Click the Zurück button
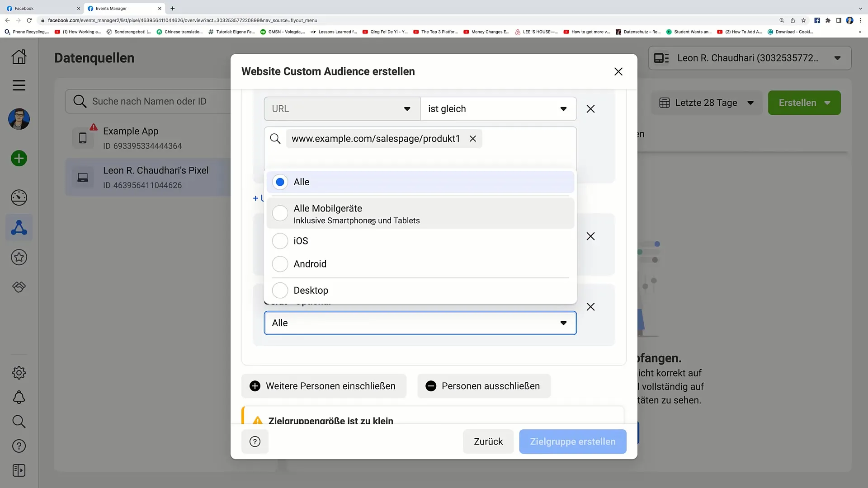Screen dimensions: 868x488 click(488, 442)
